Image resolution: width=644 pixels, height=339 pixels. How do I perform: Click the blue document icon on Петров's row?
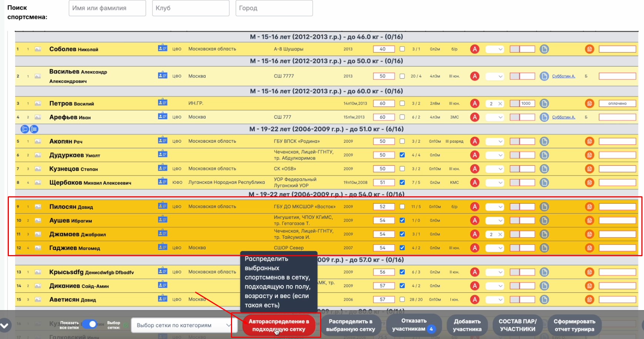coord(544,104)
